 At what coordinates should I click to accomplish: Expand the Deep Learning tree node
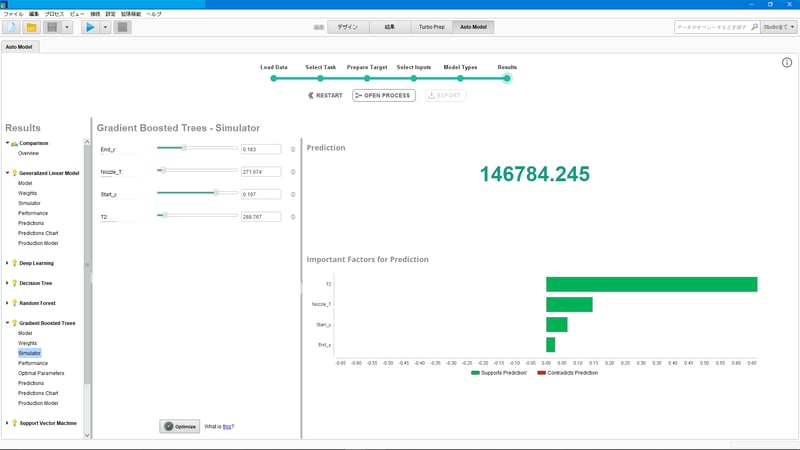[7, 263]
